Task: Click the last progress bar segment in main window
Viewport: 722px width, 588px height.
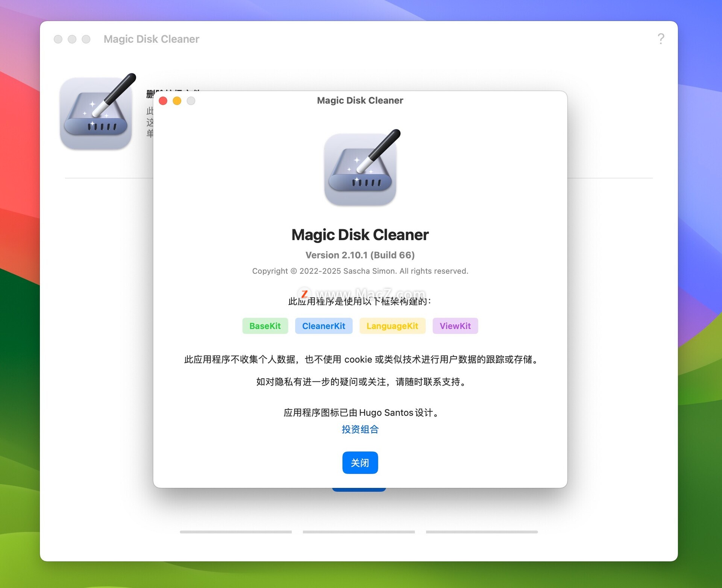Action: (x=482, y=532)
